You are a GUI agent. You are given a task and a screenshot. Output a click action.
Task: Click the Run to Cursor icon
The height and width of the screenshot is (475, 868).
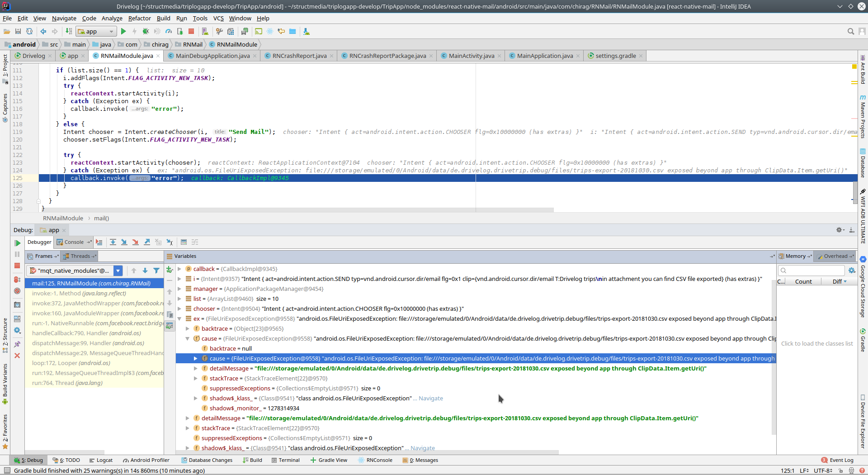tap(170, 242)
